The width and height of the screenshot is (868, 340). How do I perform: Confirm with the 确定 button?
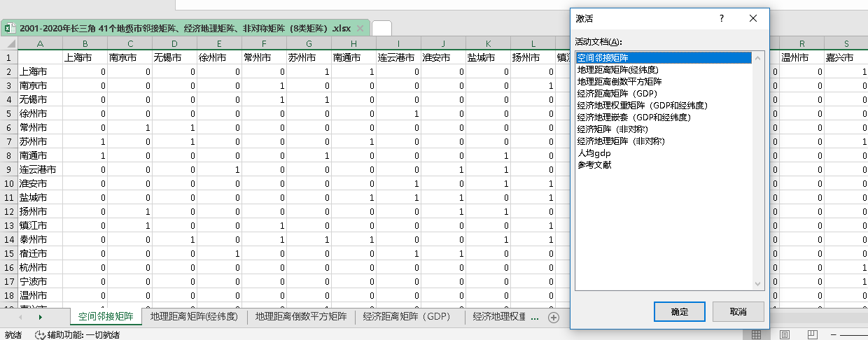tap(679, 311)
